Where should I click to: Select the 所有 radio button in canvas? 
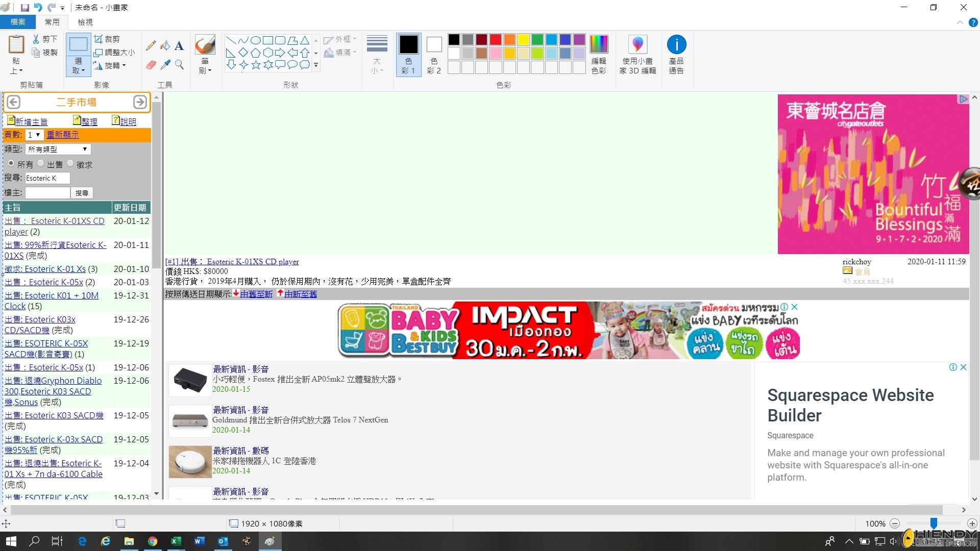point(11,164)
